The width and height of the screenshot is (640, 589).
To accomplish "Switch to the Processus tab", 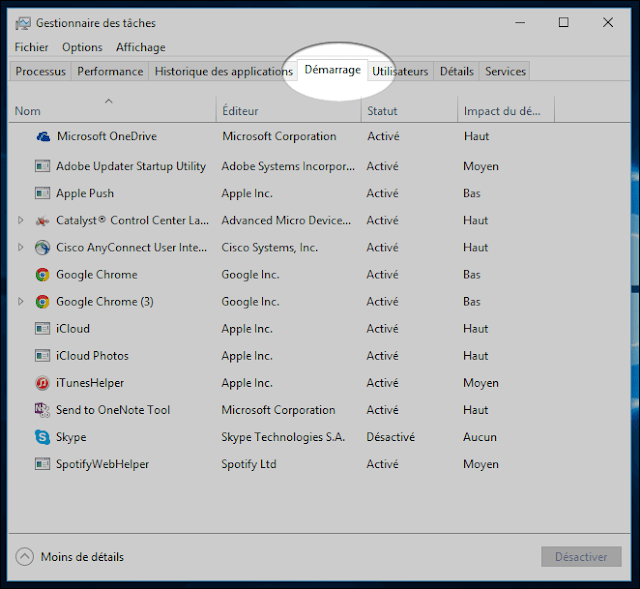I will click(x=40, y=71).
